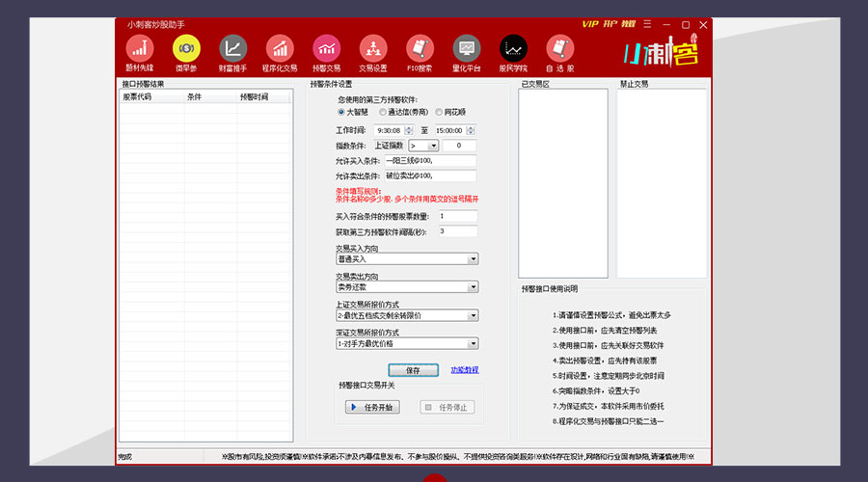The width and height of the screenshot is (868, 482).
Task: Click the 股票代码 column header
Action: tap(151, 96)
